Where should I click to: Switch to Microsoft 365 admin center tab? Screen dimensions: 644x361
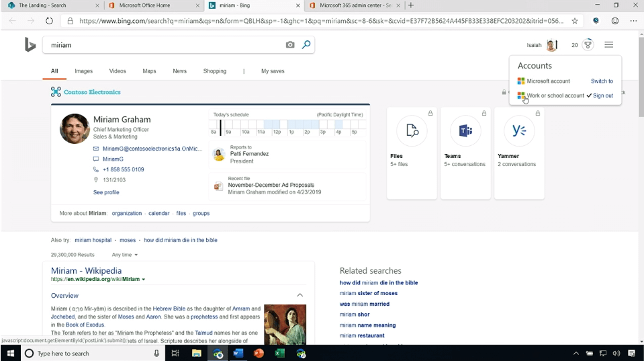click(355, 5)
